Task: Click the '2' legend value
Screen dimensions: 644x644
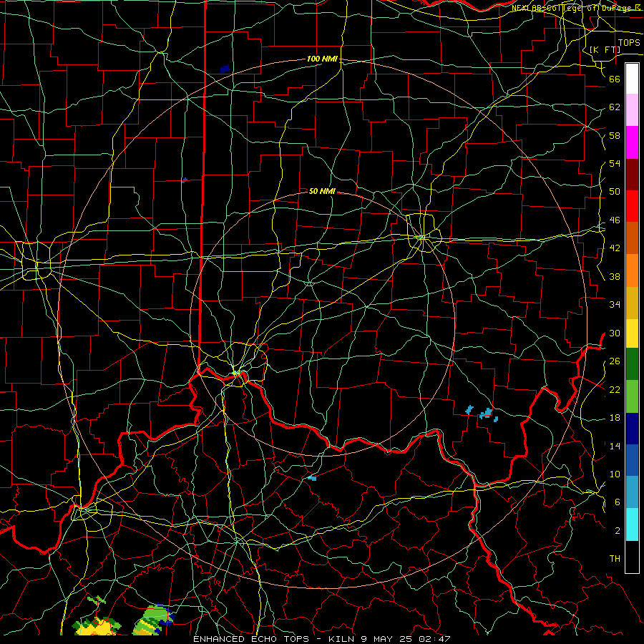Action: (x=617, y=531)
